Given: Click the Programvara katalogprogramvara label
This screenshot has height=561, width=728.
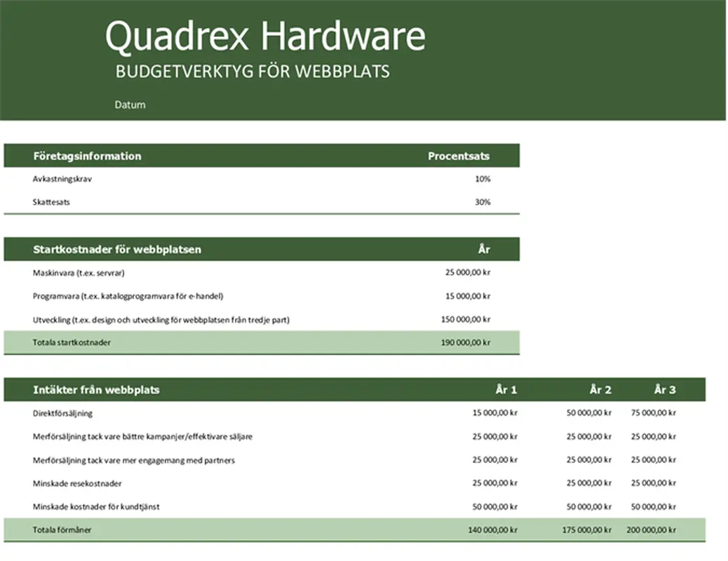Looking at the screenshot, I should 128,297.
